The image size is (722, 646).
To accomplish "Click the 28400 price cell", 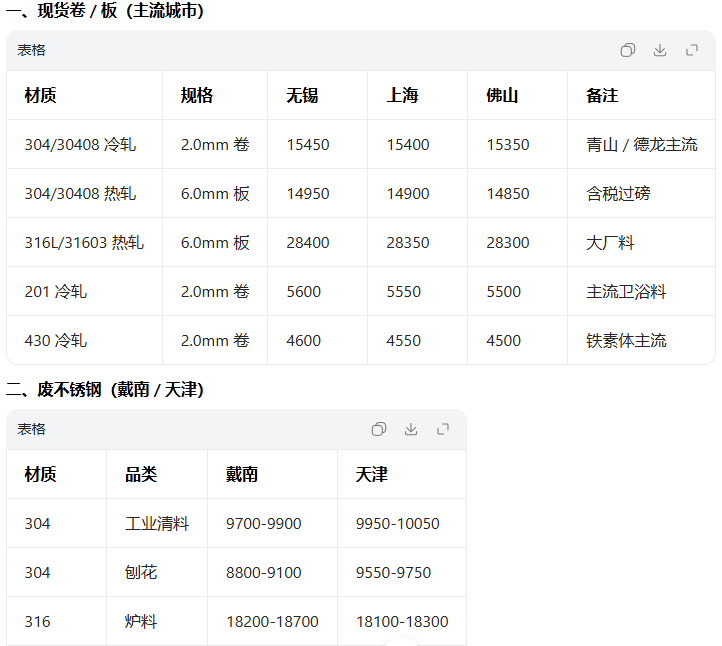I will pyautogui.click(x=308, y=242).
